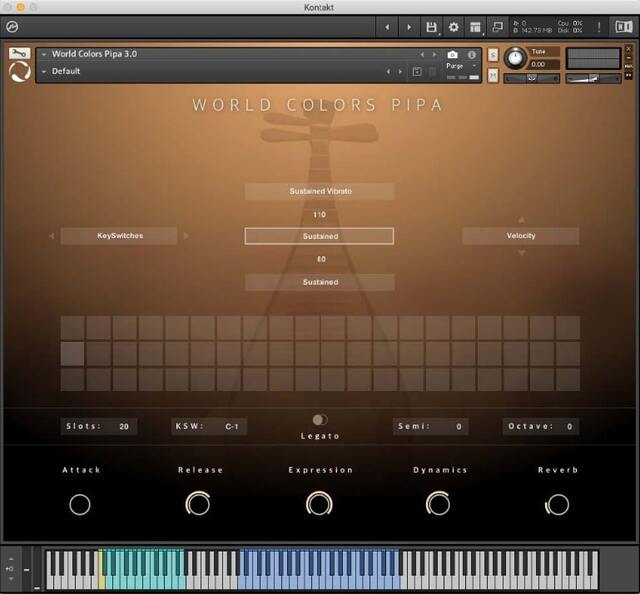Click down arrow below Velocity
The width and height of the screenshot is (640, 594).
point(521,253)
